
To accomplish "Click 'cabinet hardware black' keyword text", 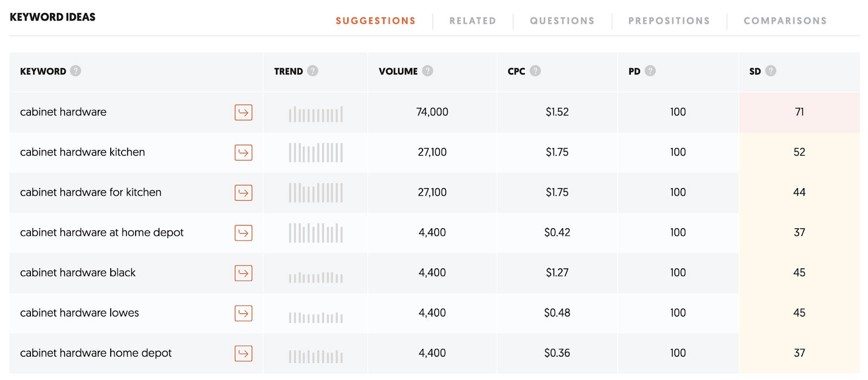I will [x=78, y=273].
